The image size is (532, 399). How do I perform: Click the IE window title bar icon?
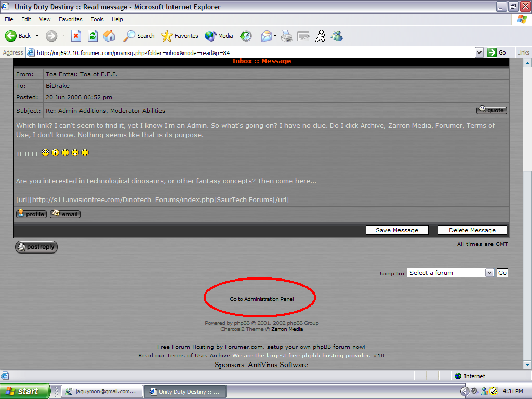coord(5,6)
